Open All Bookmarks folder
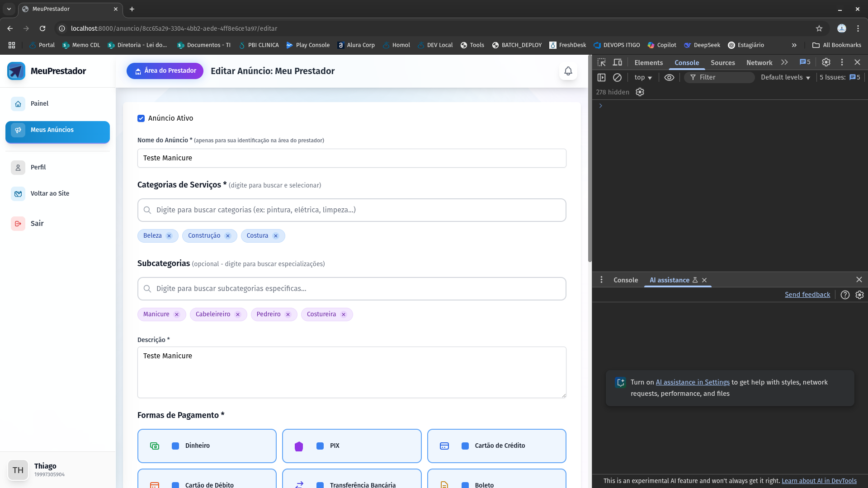 tap(837, 45)
